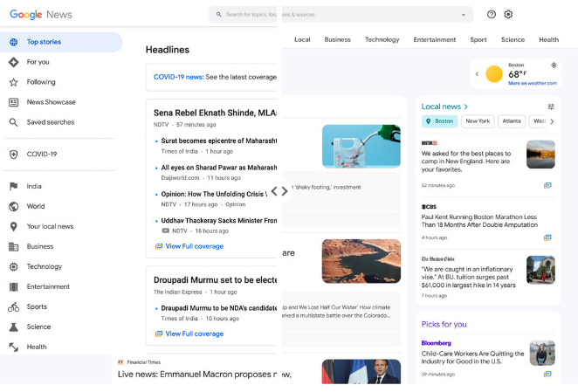
Task: Click the Science flask icon
Action: pyautogui.click(x=14, y=327)
